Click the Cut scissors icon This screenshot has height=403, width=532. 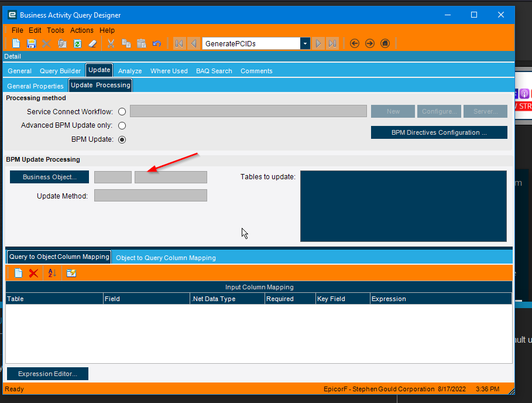tap(111, 43)
